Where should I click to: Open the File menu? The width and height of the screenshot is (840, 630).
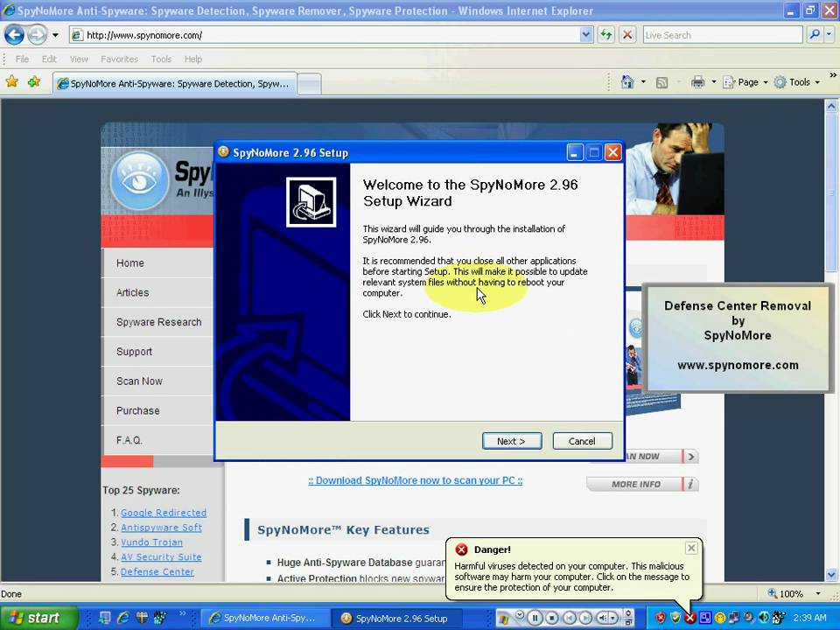pyautogui.click(x=22, y=59)
